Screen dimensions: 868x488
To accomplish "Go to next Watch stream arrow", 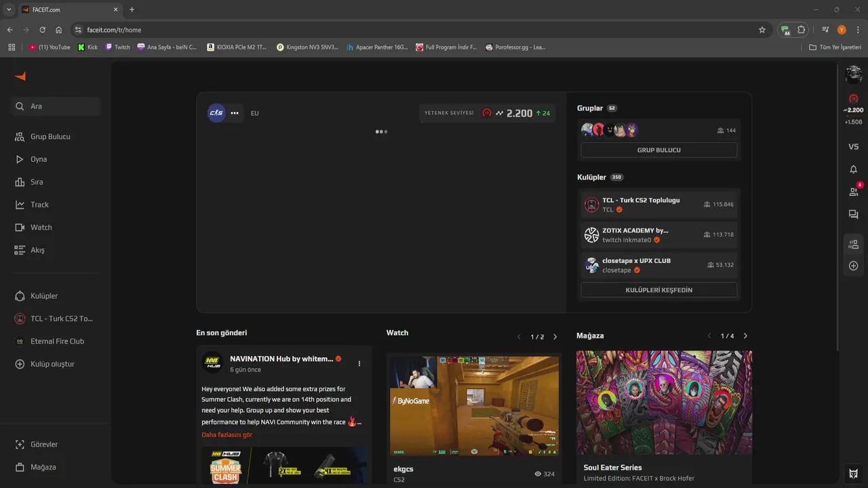I will click(555, 337).
